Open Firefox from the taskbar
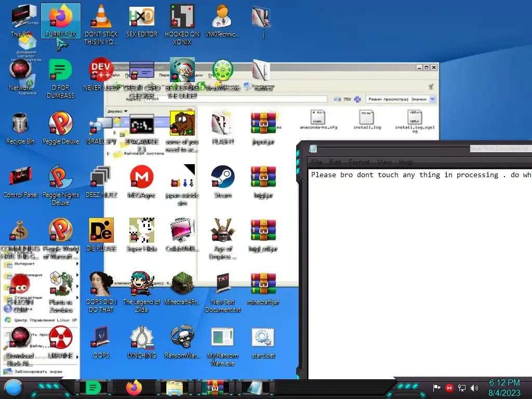This screenshot has height=399, width=532. pos(135,388)
